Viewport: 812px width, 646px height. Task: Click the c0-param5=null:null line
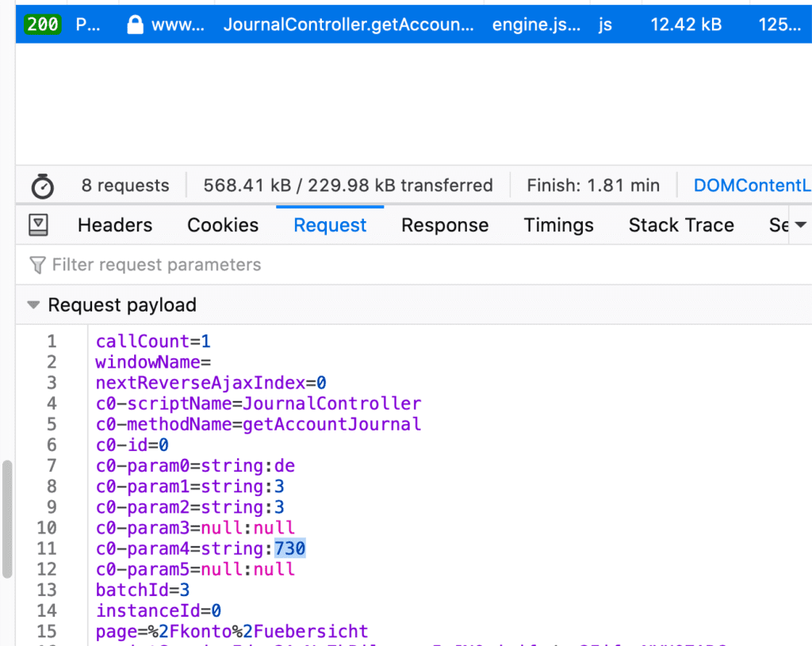click(195, 569)
